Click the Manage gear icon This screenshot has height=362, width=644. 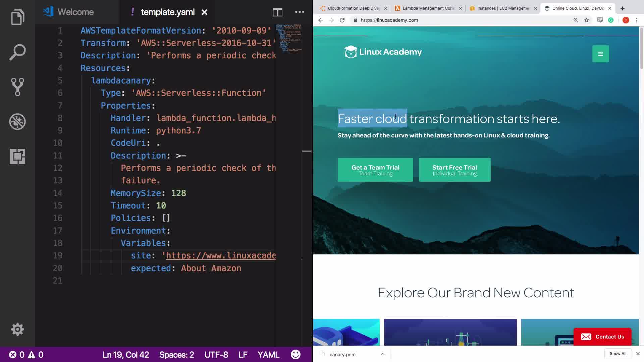17,329
